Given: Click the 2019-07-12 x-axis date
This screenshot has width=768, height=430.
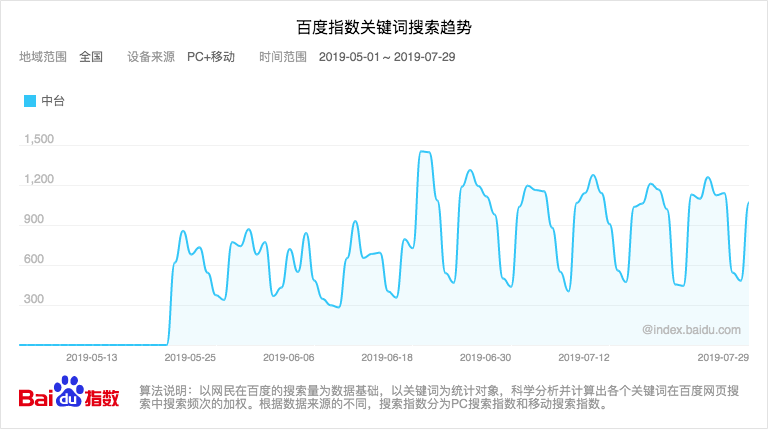Looking at the screenshot, I should [584, 358].
